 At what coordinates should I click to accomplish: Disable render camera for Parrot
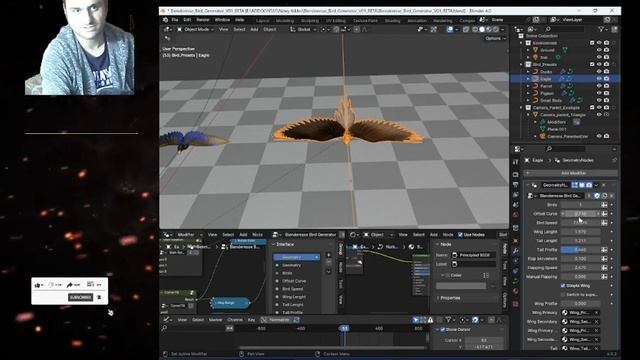click(x=607, y=86)
